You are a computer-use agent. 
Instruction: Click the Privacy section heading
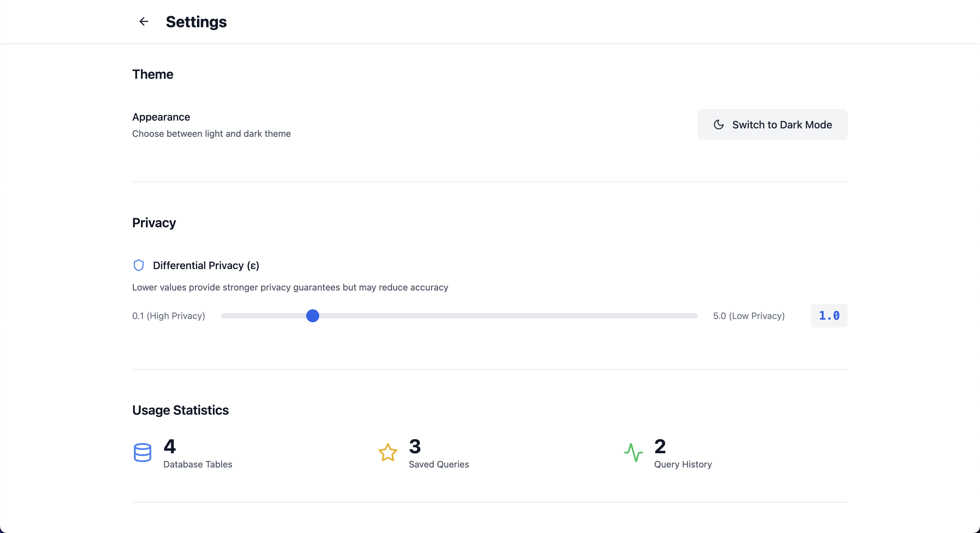[x=154, y=223]
